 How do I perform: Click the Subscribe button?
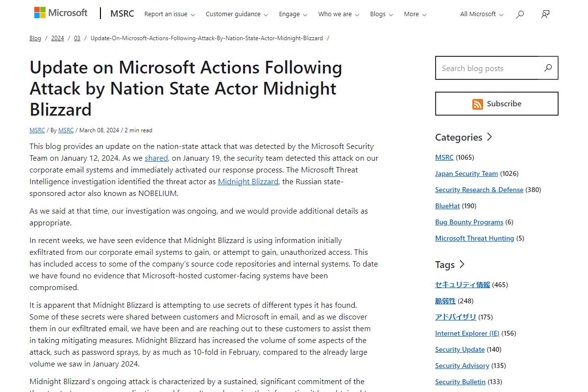tap(497, 104)
